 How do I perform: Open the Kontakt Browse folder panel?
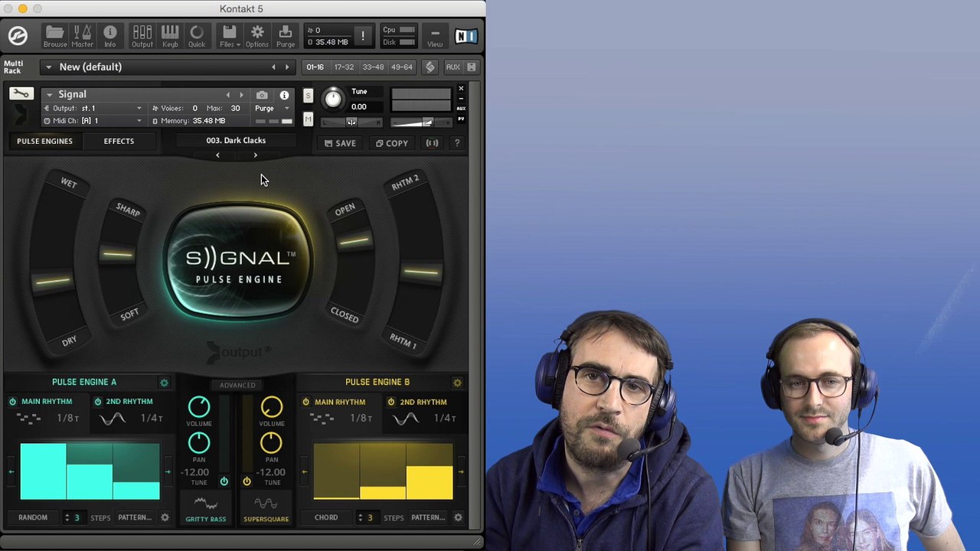coord(54,36)
